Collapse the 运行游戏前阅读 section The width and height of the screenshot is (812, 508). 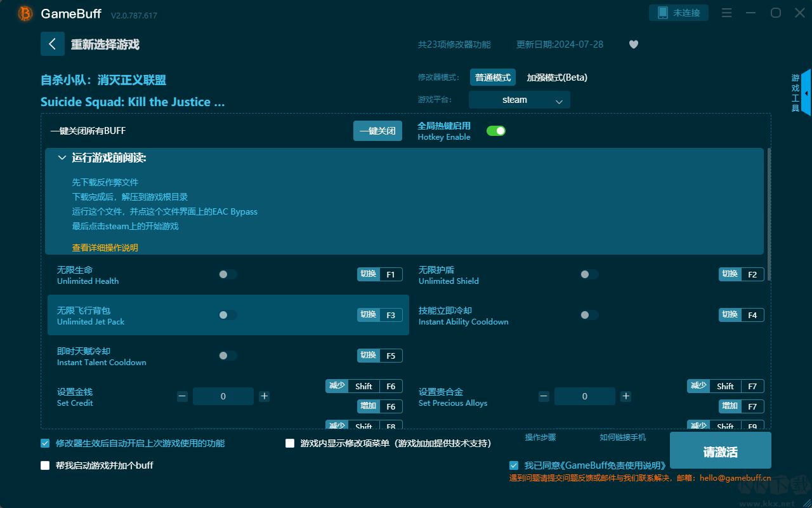click(x=62, y=157)
